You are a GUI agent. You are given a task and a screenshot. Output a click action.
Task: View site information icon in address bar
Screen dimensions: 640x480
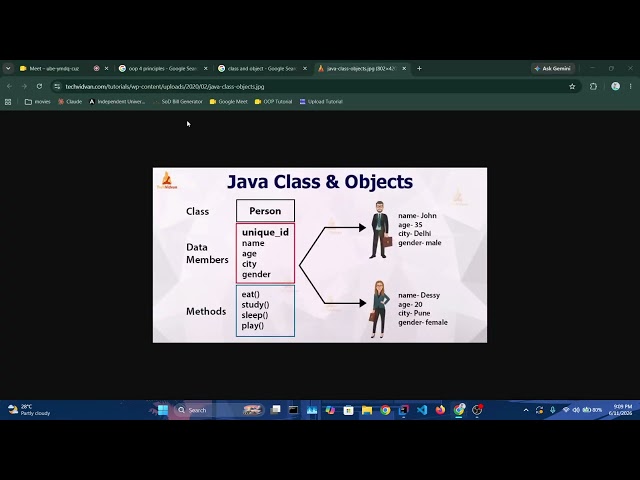[x=57, y=87]
